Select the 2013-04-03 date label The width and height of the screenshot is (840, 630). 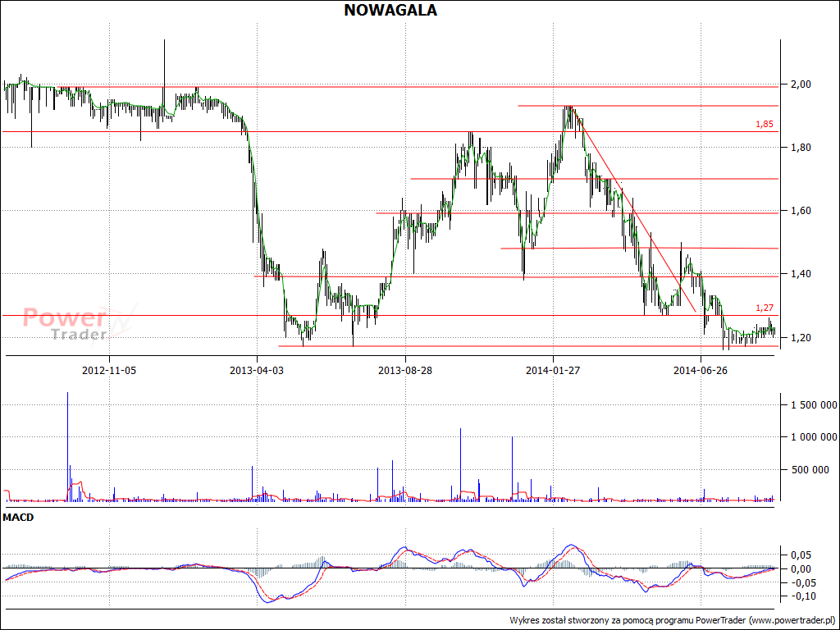pos(257,371)
